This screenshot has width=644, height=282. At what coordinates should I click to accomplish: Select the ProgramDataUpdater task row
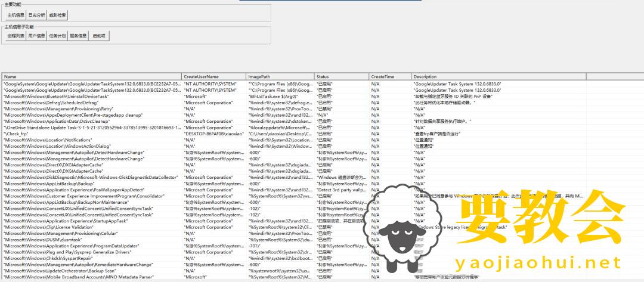point(294,246)
